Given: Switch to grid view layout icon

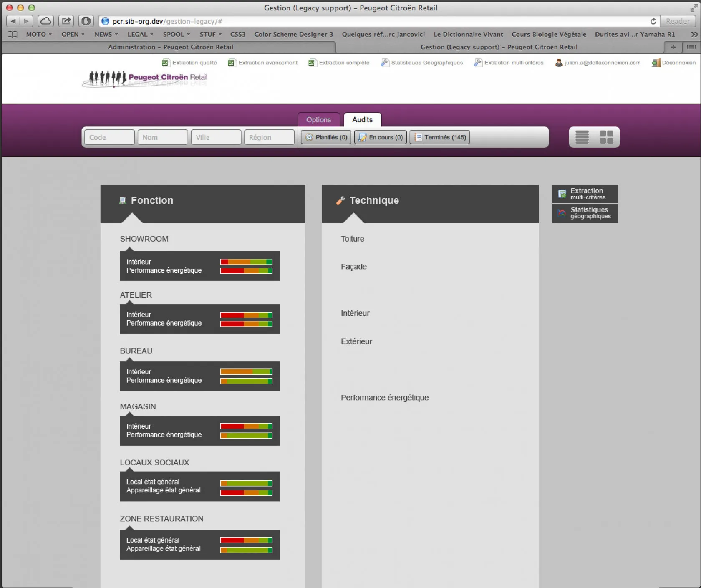Looking at the screenshot, I should tap(606, 137).
